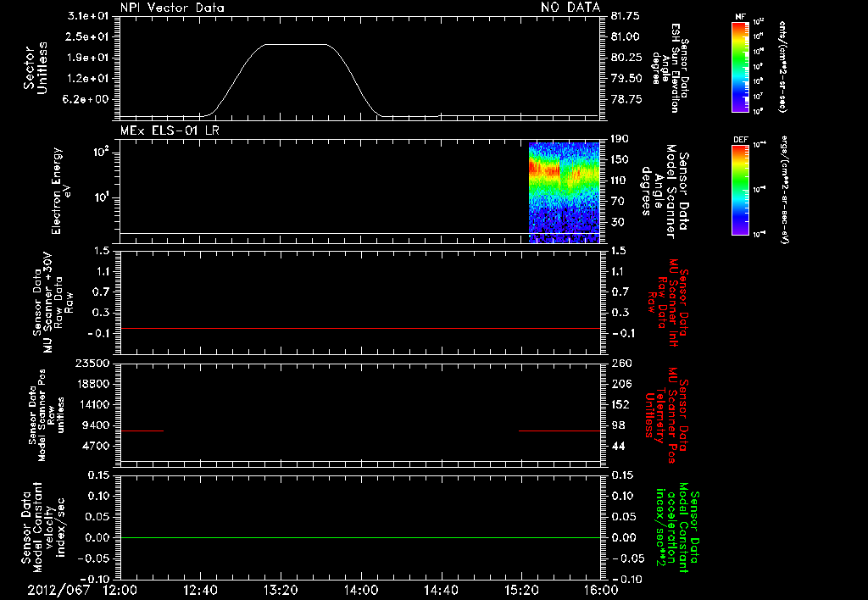Click the 14:40 time axis label
Image resolution: width=868 pixels, height=600 pixels.
coord(441,590)
